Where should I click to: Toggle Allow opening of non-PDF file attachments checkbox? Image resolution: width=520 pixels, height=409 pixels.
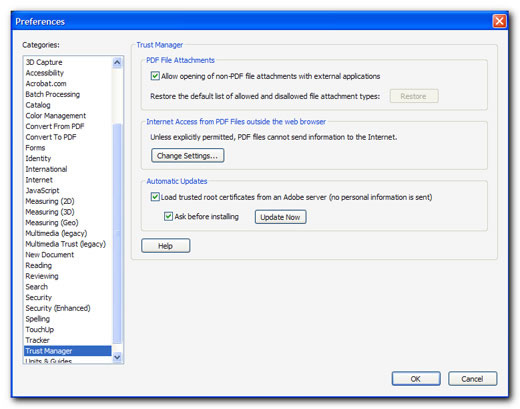(x=155, y=76)
